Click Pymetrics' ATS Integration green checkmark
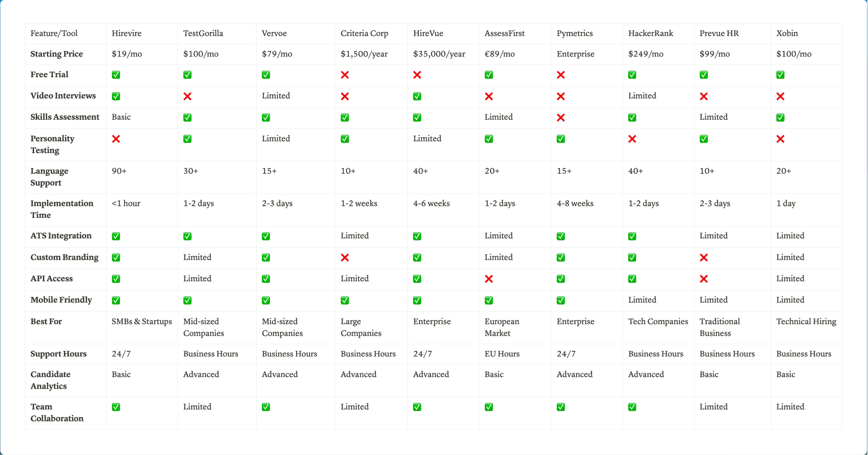The image size is (868, 455). point(560,236)
